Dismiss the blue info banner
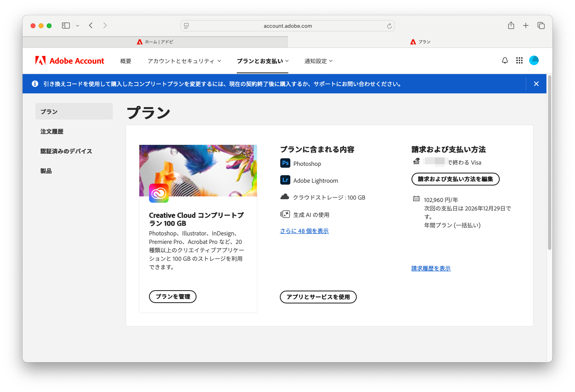 536,84
